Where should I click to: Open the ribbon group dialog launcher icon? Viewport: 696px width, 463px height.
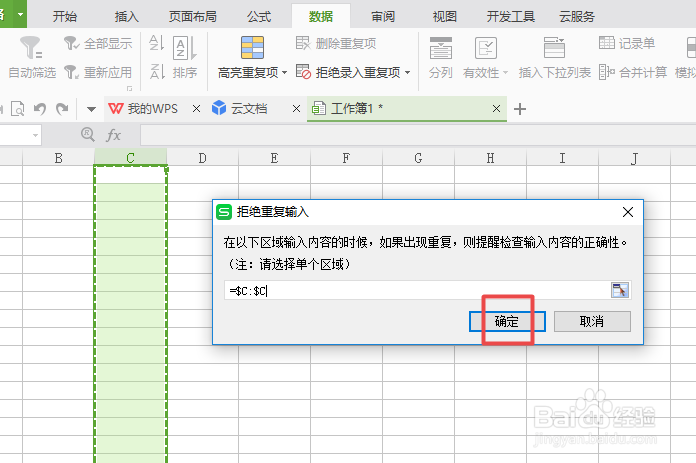(129, 88)
